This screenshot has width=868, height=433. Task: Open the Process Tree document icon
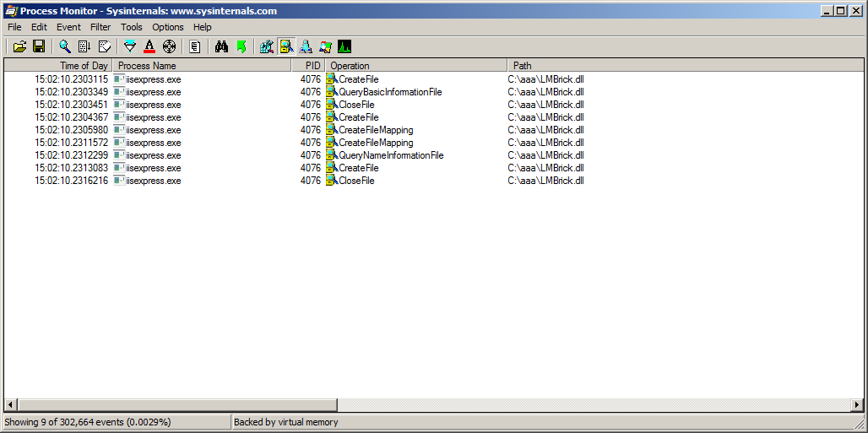[195, 46]
